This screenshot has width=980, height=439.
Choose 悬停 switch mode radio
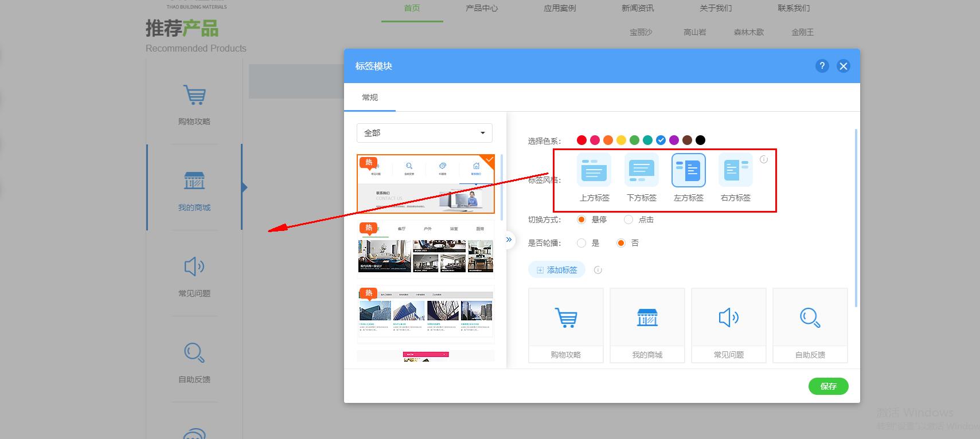point(581,219)
